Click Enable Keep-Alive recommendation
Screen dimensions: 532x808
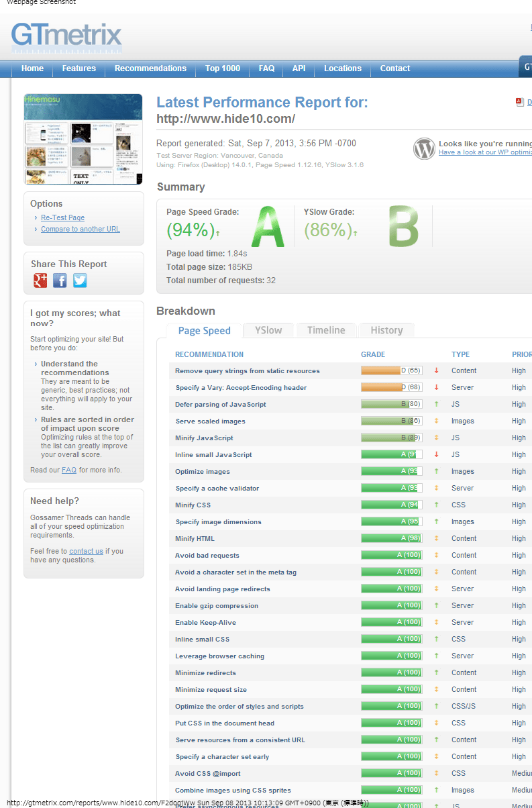pyautogui.click(x=205, y=622)
